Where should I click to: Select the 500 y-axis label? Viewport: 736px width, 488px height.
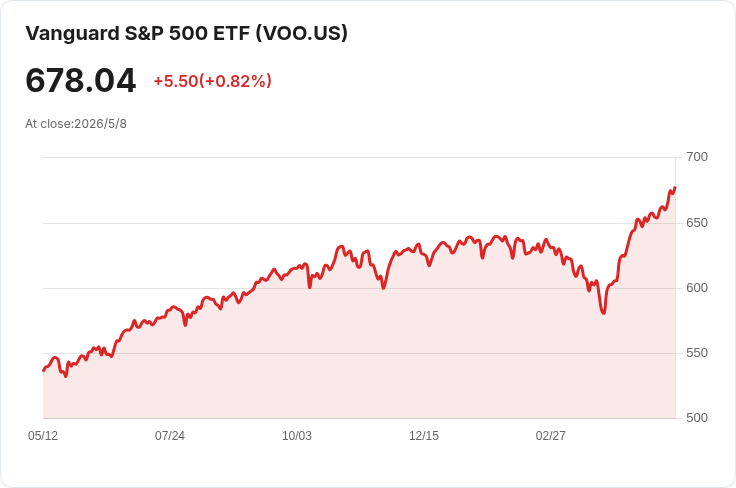click(697, 418)
